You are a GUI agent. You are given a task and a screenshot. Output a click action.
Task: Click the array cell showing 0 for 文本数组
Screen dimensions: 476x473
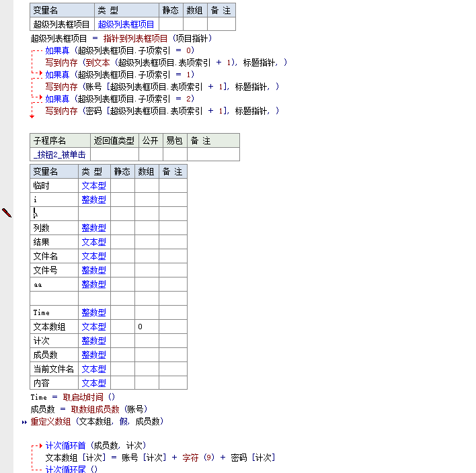(x=147, y=327)
